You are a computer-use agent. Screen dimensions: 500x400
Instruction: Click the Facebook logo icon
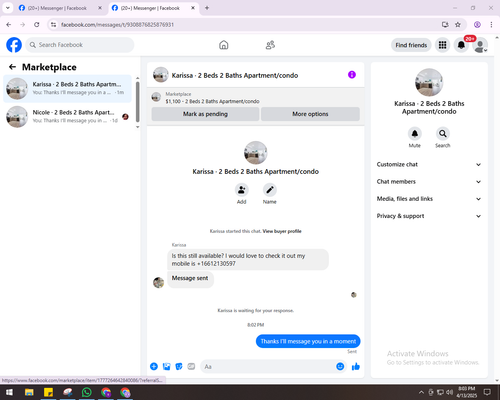coord(14,45)
